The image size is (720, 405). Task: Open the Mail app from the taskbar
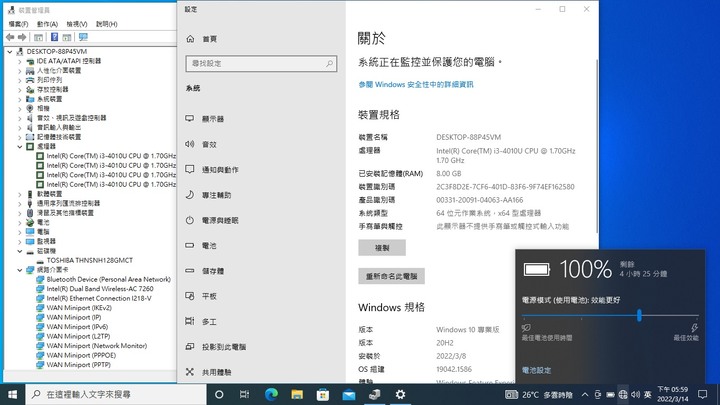(349, 394)
